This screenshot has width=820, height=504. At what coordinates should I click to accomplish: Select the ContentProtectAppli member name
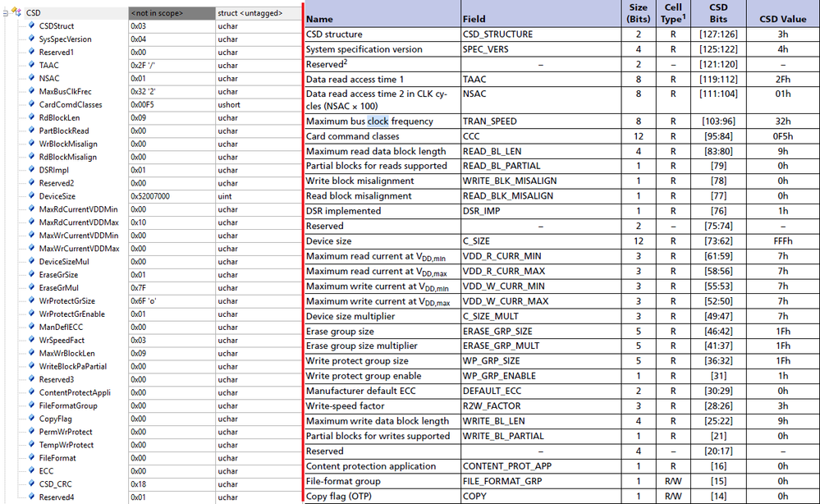[x=75, y=392]
